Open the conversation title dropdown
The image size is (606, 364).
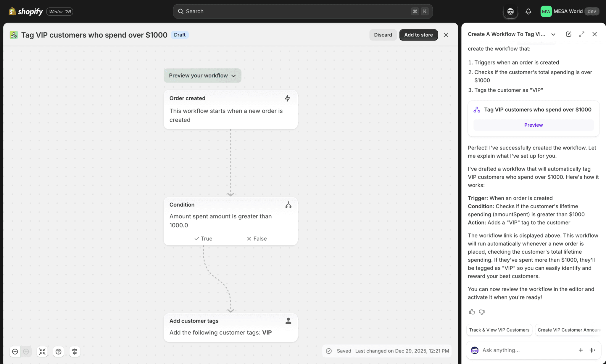(x=553, y=34)
